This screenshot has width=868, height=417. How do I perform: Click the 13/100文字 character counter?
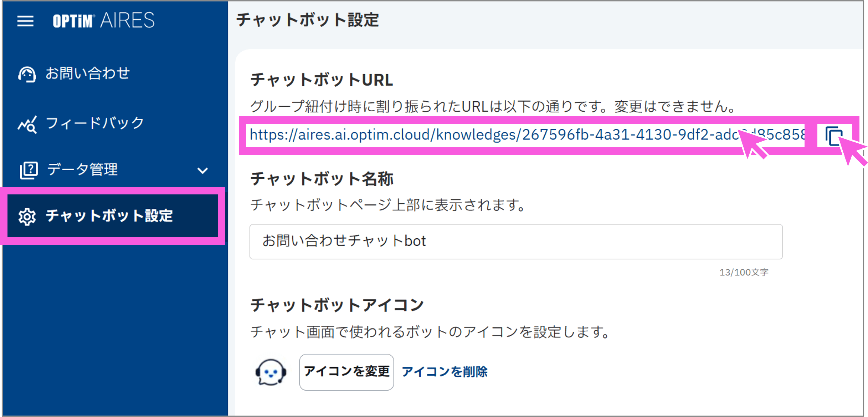tap(744, 272)
